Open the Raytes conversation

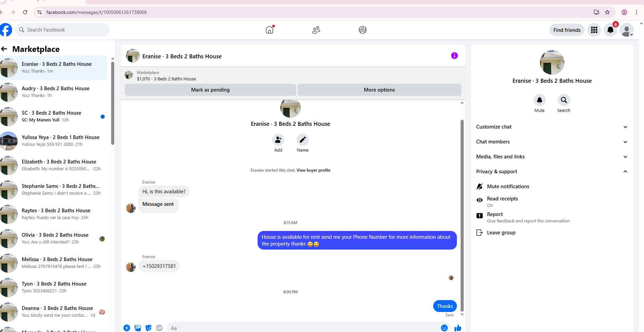pos(54,214)
